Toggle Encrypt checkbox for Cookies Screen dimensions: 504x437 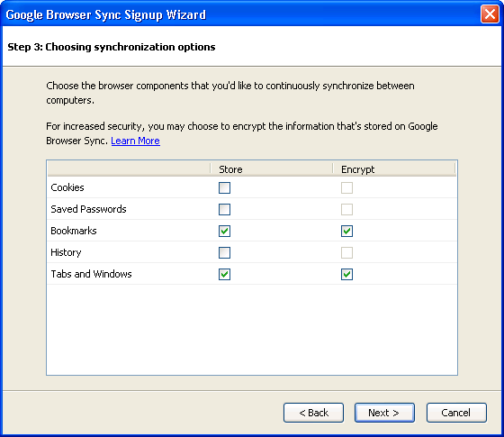[x=346, y=187]
